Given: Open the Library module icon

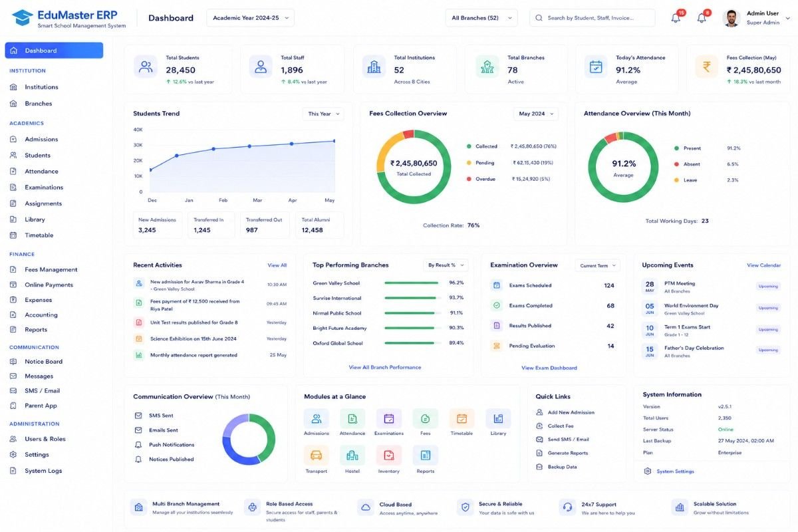Looking at the screenshot, I should click(x=498, y=418).
